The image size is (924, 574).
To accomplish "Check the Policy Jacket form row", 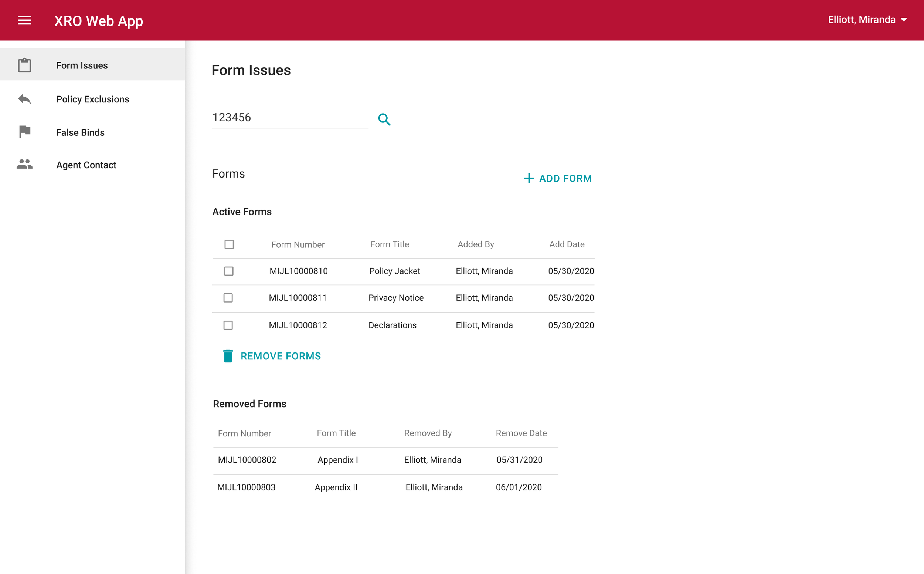I will [x=228, y=271].
